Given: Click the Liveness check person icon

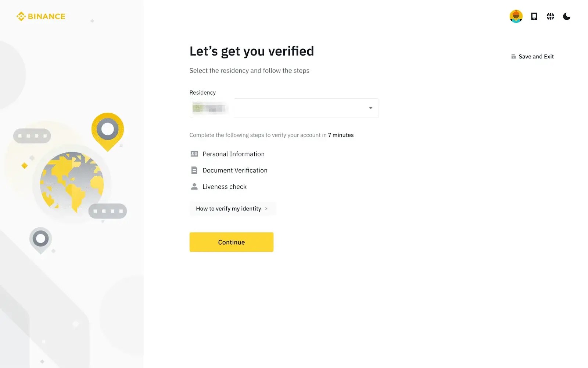Looking at the screenshot, I should [194, 186].
